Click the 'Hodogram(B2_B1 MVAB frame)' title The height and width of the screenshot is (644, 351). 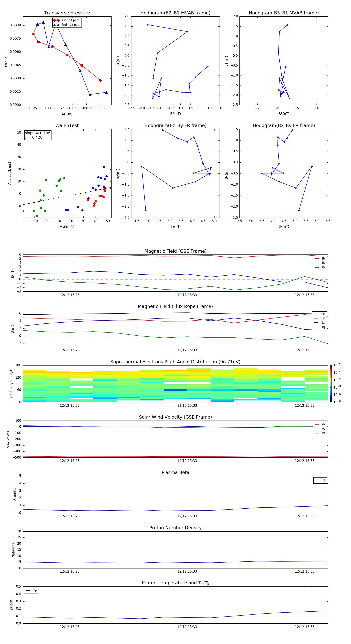tap(175, 13)
